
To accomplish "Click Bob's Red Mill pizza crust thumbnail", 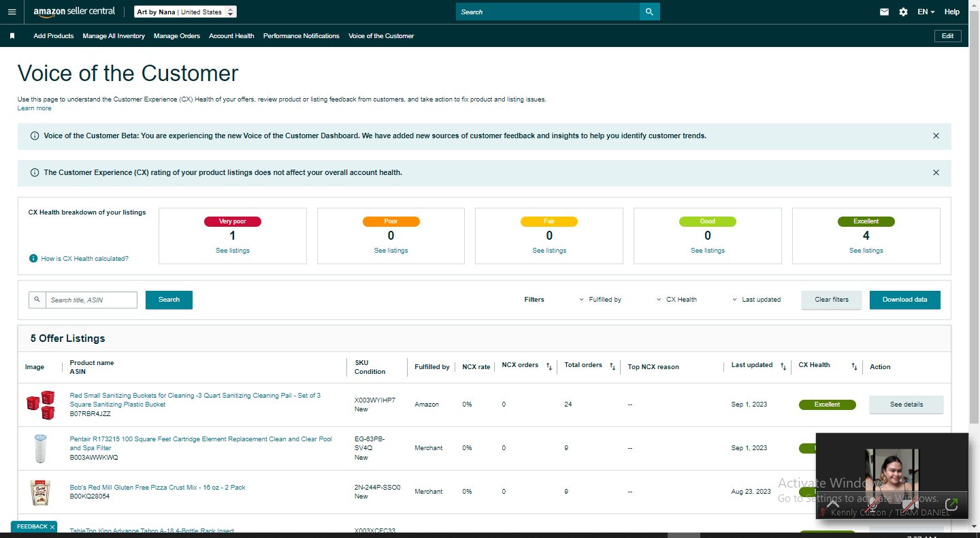I will point(40,492).
